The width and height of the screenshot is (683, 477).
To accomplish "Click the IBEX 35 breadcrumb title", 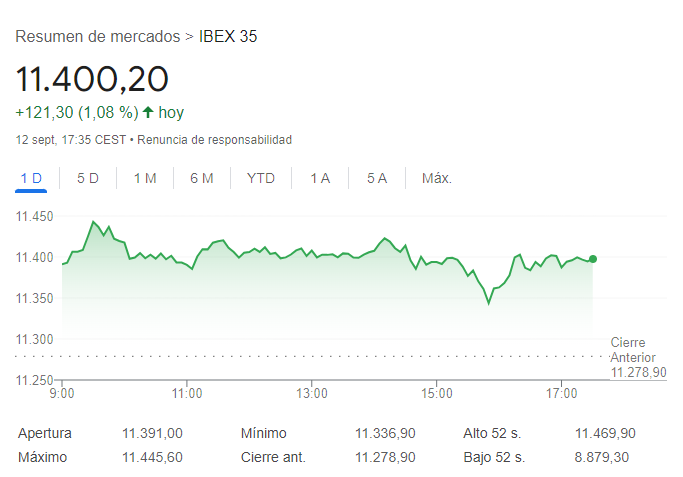I will point(228,37).
